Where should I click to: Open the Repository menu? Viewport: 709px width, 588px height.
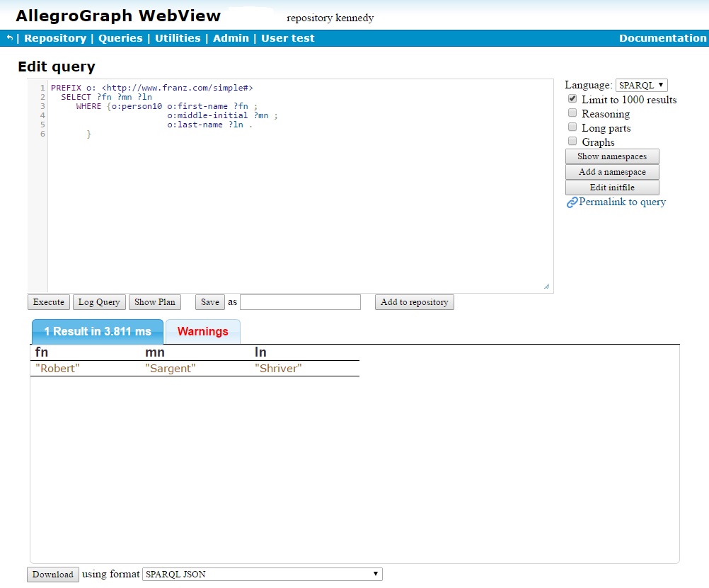pos(55,38)
